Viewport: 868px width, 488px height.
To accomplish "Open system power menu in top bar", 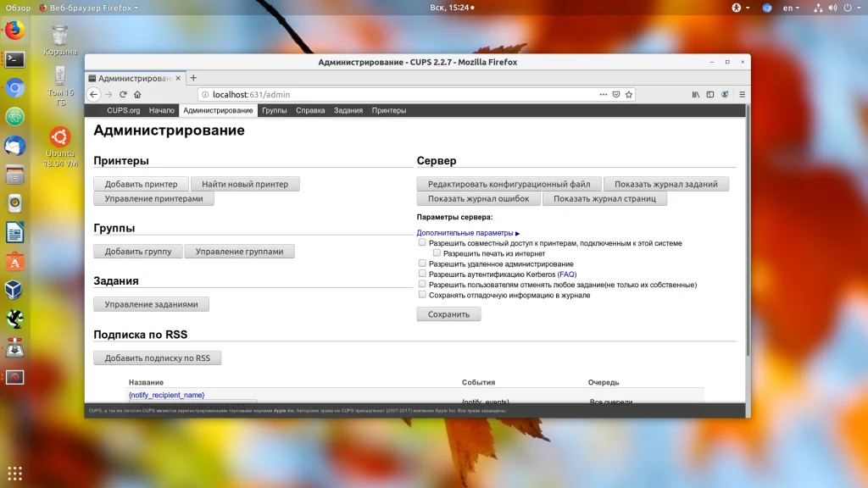I will (852, 8).
